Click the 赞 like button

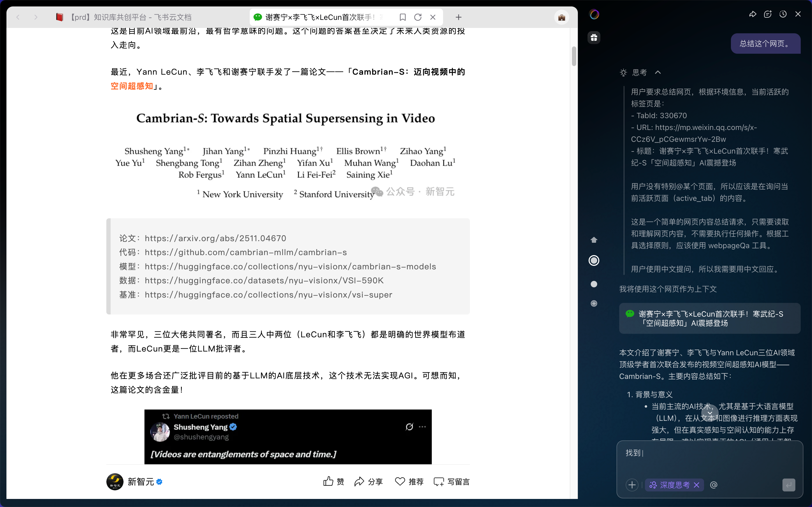(334, 481)
